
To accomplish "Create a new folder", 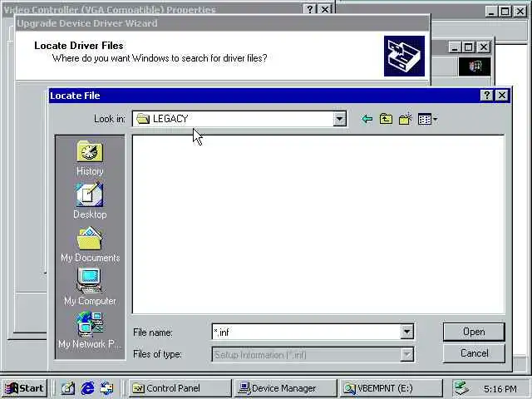I will (x=405, y=119).
